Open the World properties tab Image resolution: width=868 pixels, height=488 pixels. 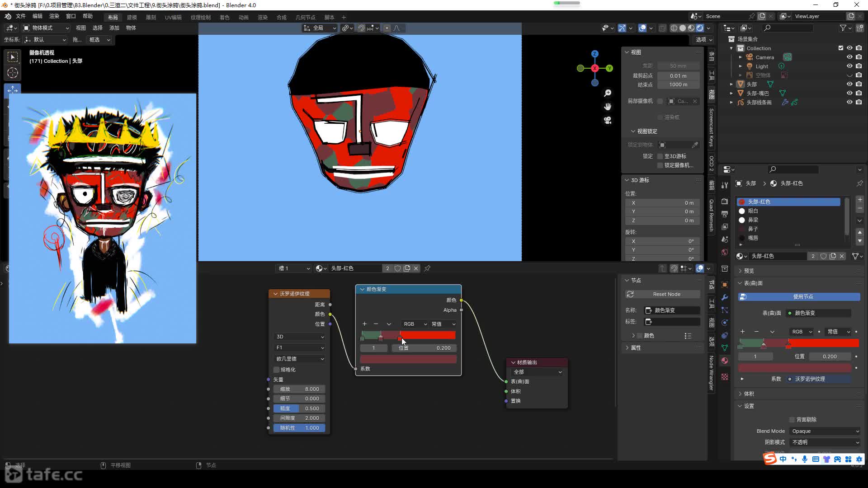click(725, 252)
